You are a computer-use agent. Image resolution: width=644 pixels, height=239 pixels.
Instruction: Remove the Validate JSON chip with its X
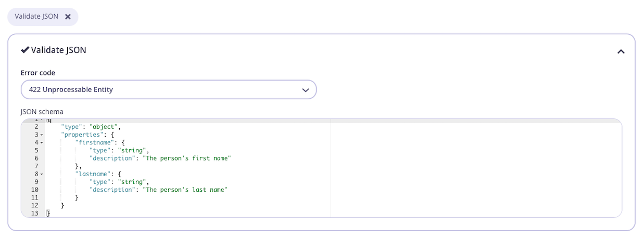click(68, 17)
